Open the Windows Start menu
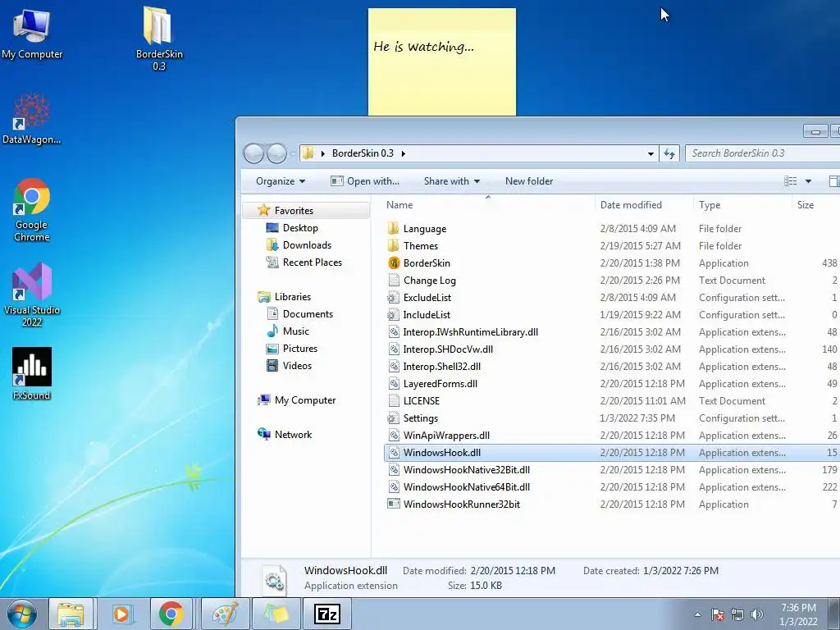The width and height of the screenshot is (840, 630). coord(22,614)
